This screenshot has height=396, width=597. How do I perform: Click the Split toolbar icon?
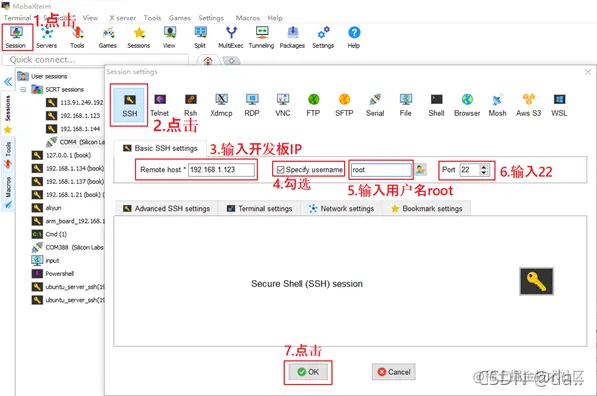[200, 37]
